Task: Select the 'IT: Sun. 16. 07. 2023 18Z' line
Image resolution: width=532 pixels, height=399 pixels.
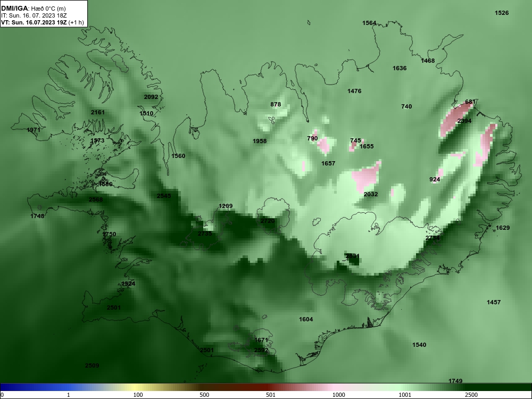Action: [34, 15]
